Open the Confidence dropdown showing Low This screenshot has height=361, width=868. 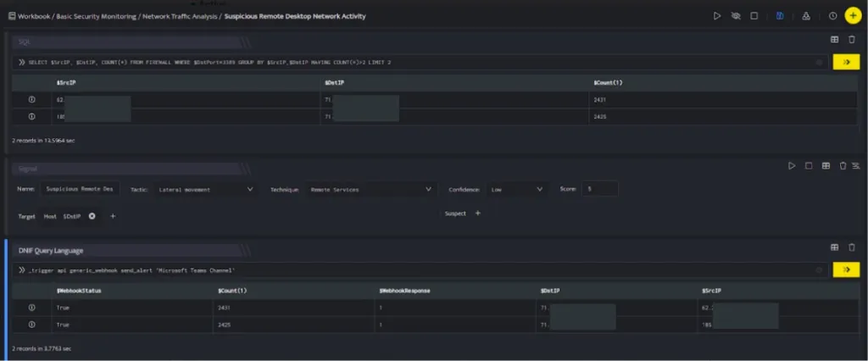517,189
